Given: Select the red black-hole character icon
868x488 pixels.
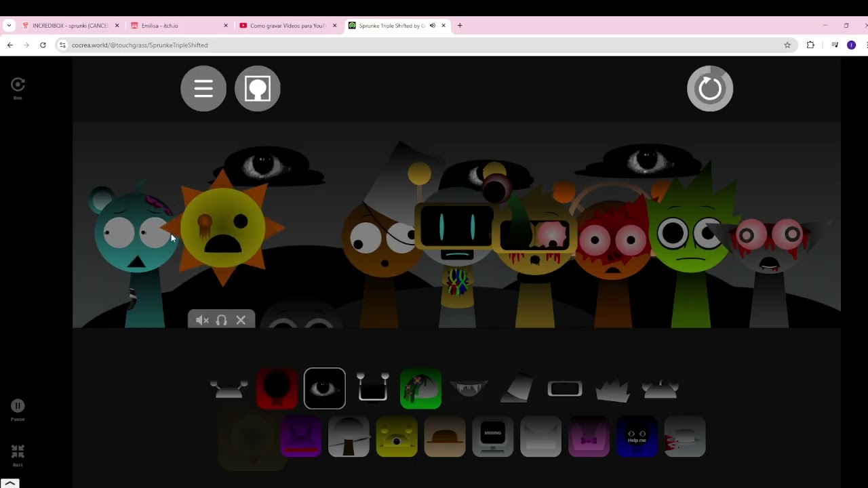Looking at the screenshot, I should point(277,388).
